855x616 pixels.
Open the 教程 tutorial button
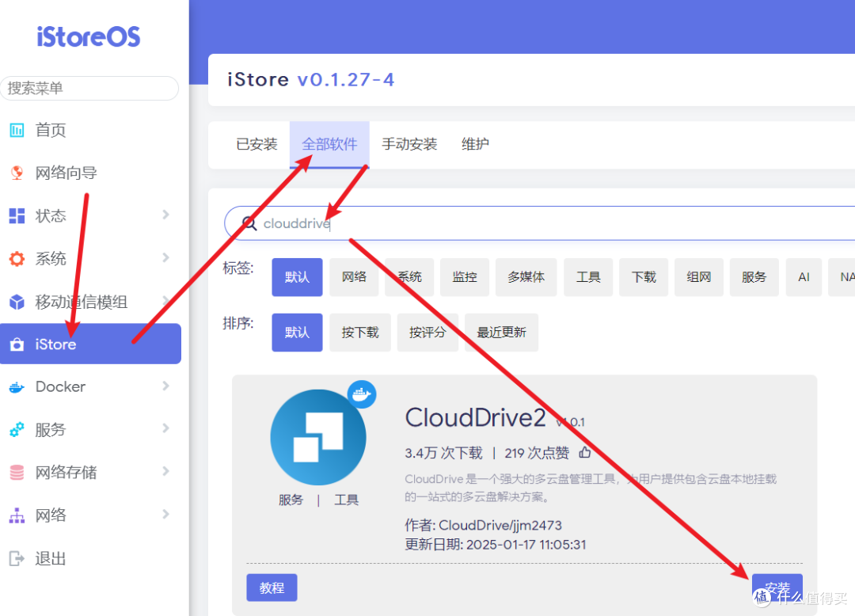(272, 587)
